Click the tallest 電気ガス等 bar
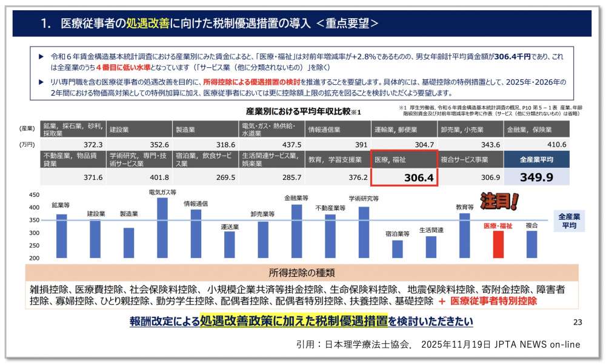The height and width of the screenshot is (364, 606). tap(162, 228)
